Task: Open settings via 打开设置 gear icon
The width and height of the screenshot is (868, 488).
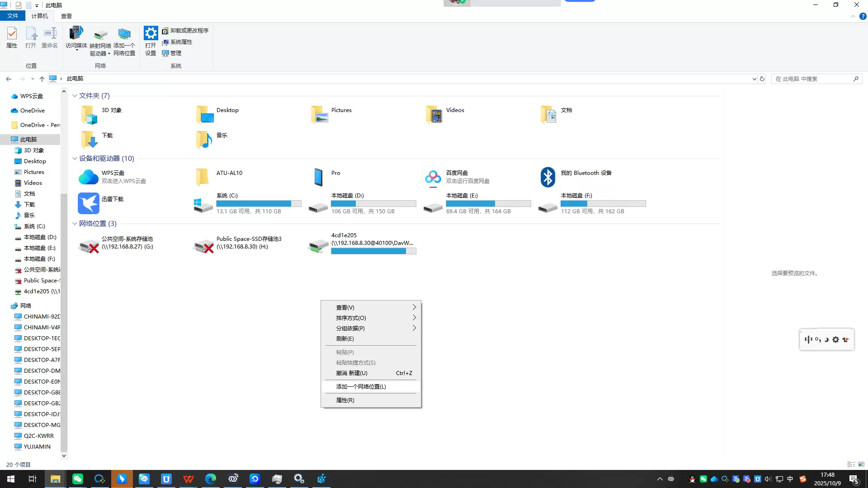Action: tap(151, 33)
